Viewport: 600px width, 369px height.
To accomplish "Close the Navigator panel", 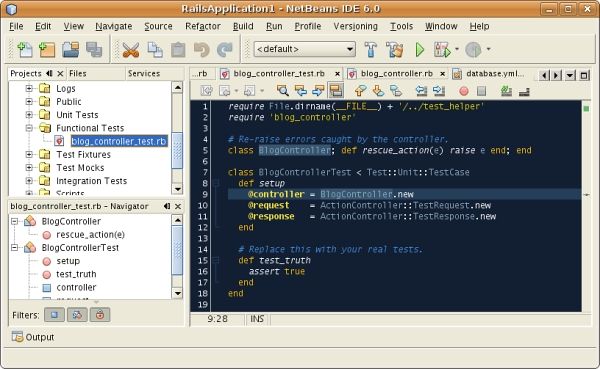I will pos(178,206).
